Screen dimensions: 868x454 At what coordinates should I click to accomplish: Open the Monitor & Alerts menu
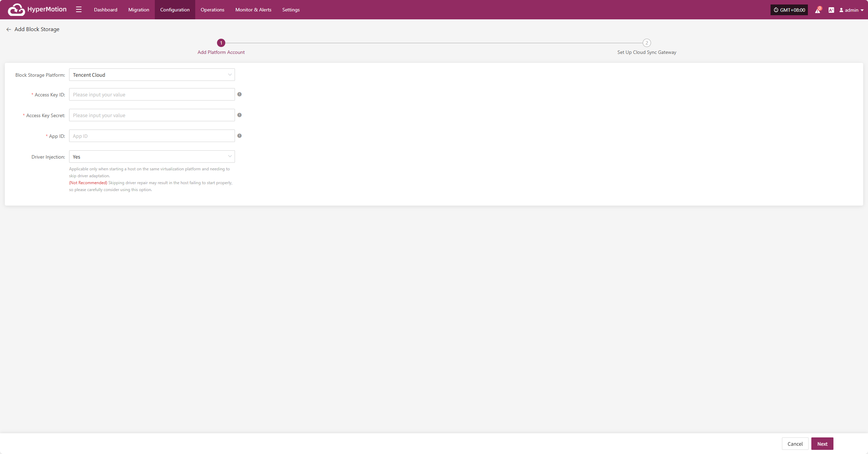tap(253, 10)
